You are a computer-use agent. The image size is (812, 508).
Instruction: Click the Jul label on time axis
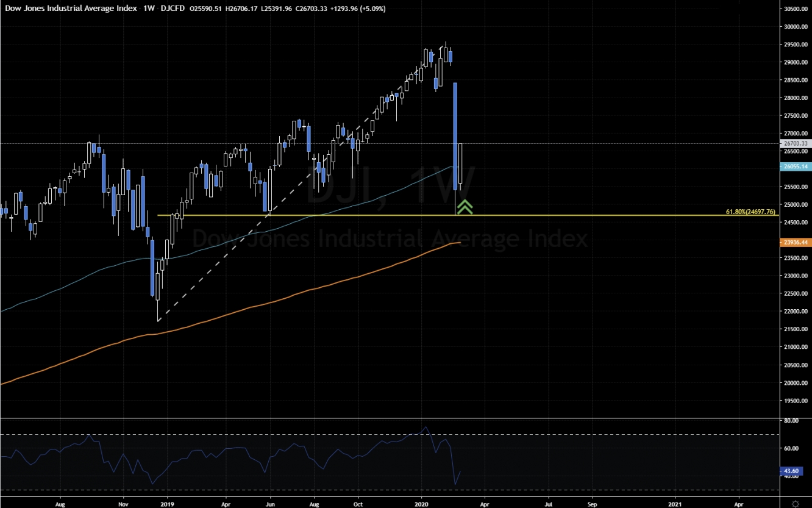(549, 504)
